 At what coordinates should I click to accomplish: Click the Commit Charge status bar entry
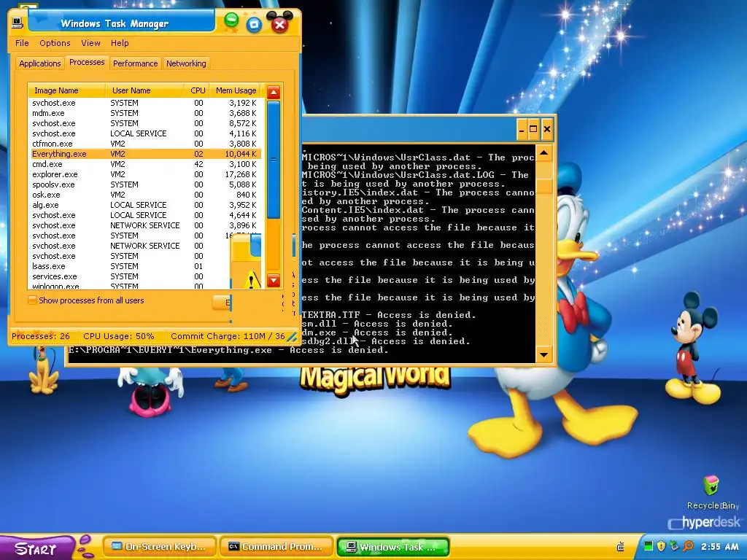point(228,336)
